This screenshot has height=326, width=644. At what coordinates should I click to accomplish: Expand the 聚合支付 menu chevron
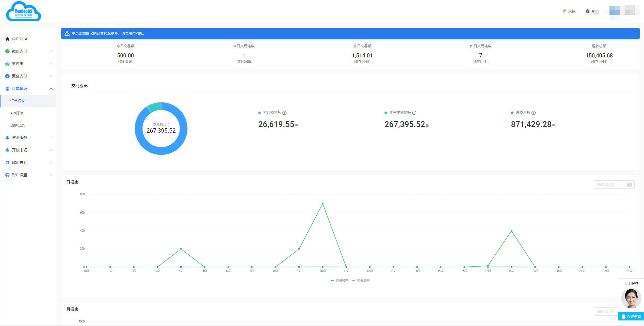(51, 76)
